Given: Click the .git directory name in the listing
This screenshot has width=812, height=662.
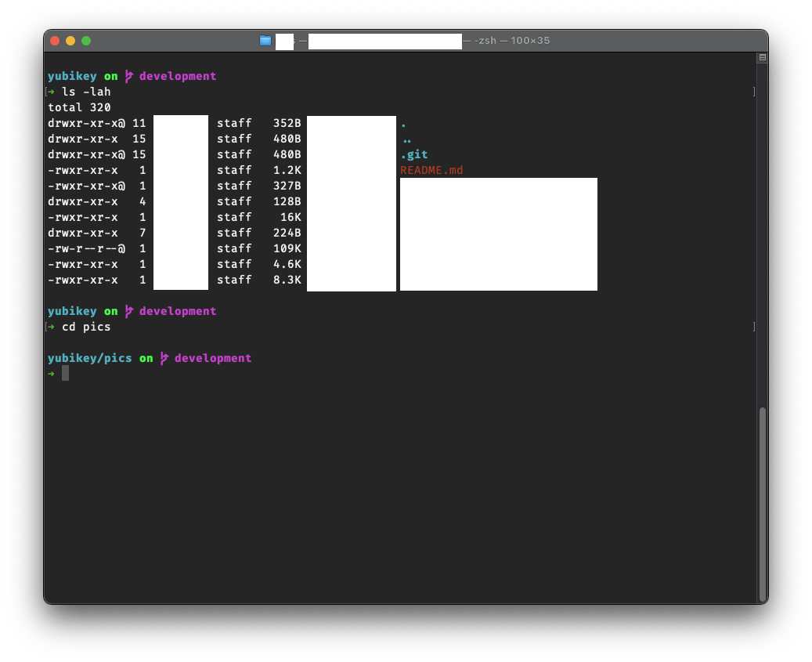Looking at the screenshot, I should click(413, 154).
